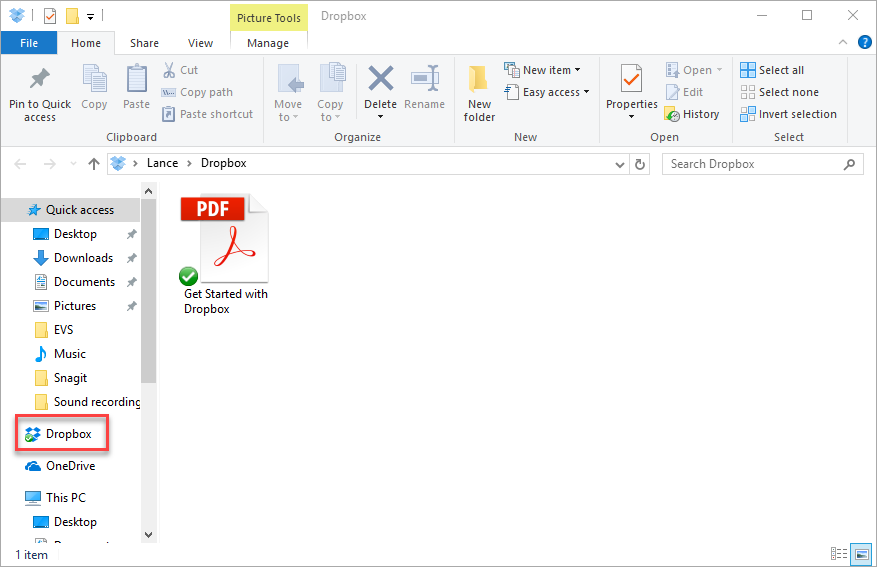The width and height of the screenshot is (877, 567).
Task: Switch to the Share ribbon tab
Action: tap(144, 43)
